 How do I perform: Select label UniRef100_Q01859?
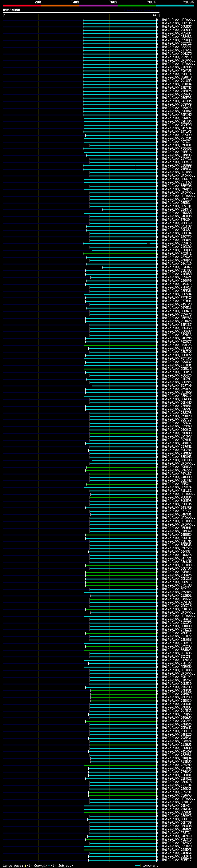176,81
